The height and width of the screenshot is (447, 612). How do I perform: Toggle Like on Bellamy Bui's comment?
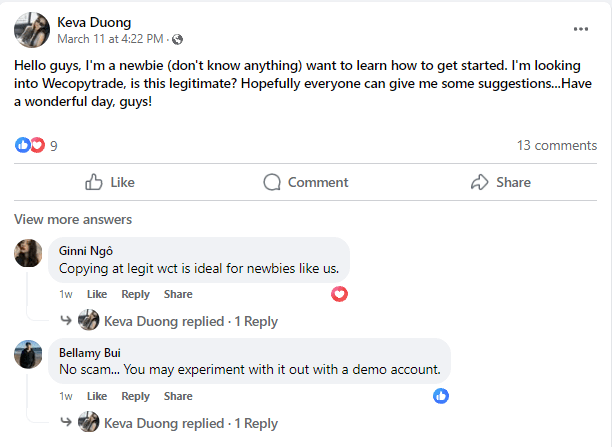coord(97,396)
